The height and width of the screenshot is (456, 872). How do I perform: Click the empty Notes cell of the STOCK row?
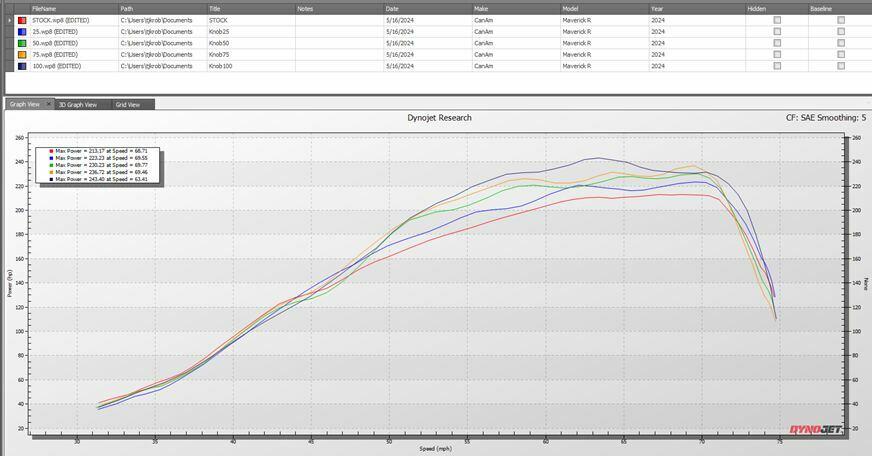(x=339, y=20)
